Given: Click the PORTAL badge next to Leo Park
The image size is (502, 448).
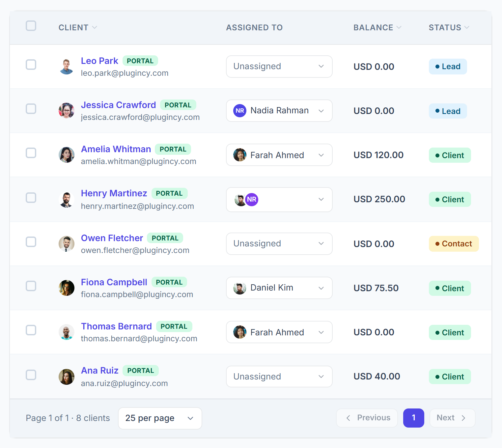Looking at the screenshot, I should (140, 61).
